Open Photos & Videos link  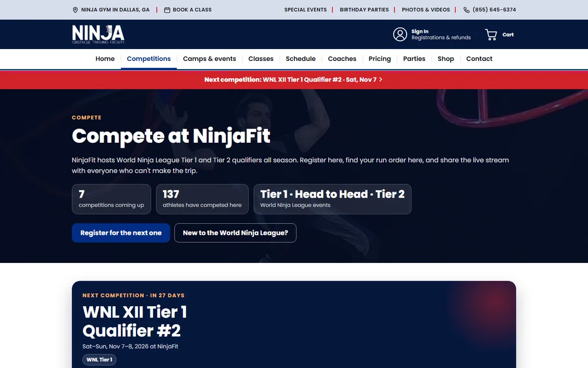(x=426, y=10)
